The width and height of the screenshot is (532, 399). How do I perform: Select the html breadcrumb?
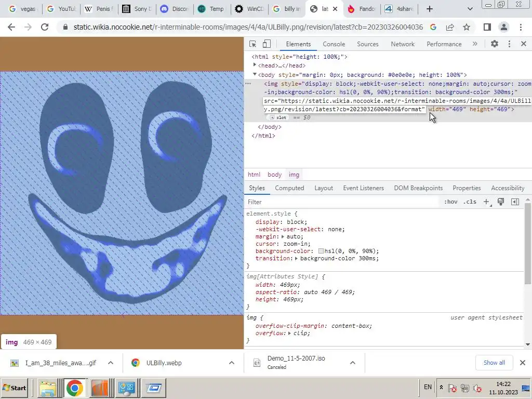(254, 175)
